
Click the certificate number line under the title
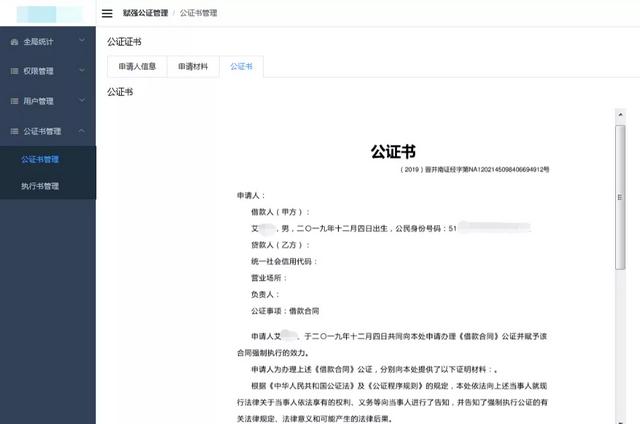(474, 171)
